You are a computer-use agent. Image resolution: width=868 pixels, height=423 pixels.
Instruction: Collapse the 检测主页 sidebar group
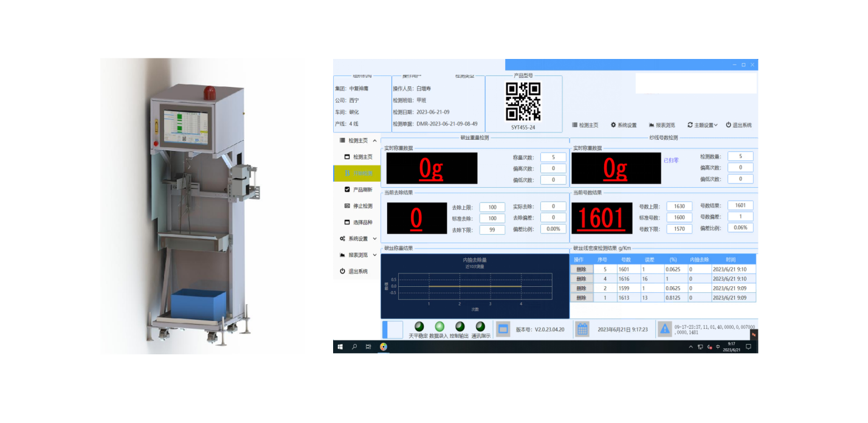(x=374, y=140)
